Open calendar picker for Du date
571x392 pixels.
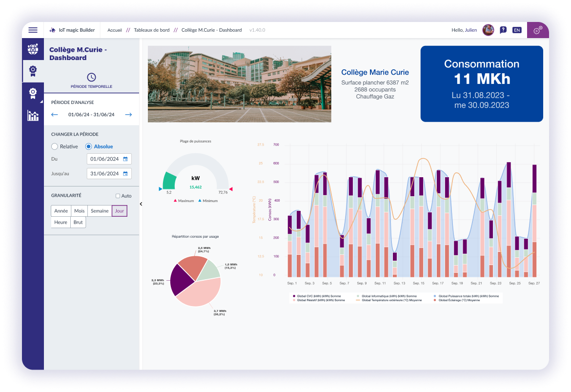click(125, 159)
